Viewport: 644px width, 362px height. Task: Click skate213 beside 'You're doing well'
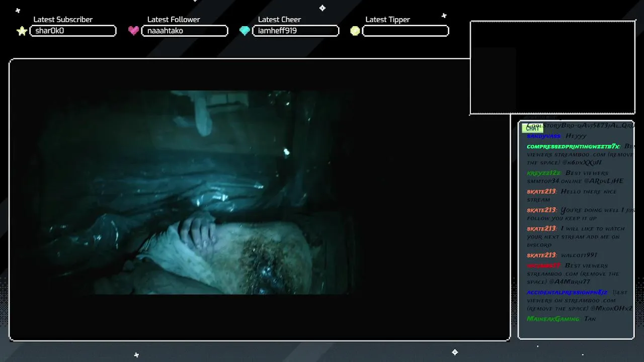(x=541, y=210)
